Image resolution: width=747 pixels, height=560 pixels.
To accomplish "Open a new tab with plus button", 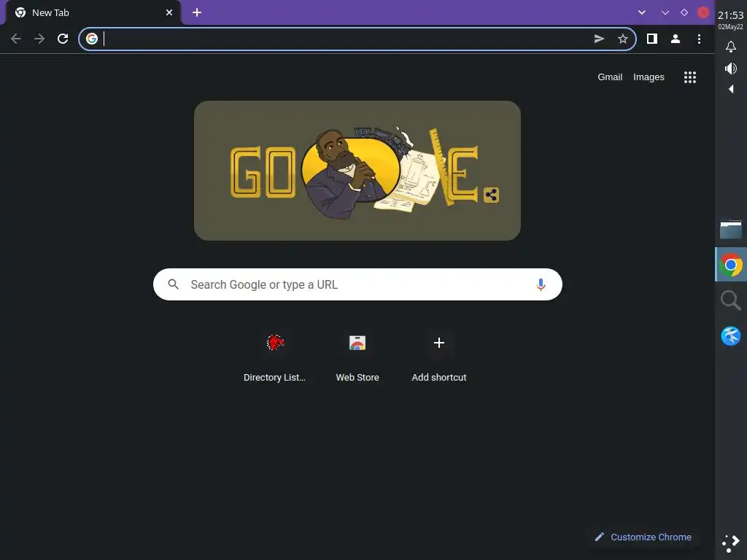I will click(x=197, y=12).
